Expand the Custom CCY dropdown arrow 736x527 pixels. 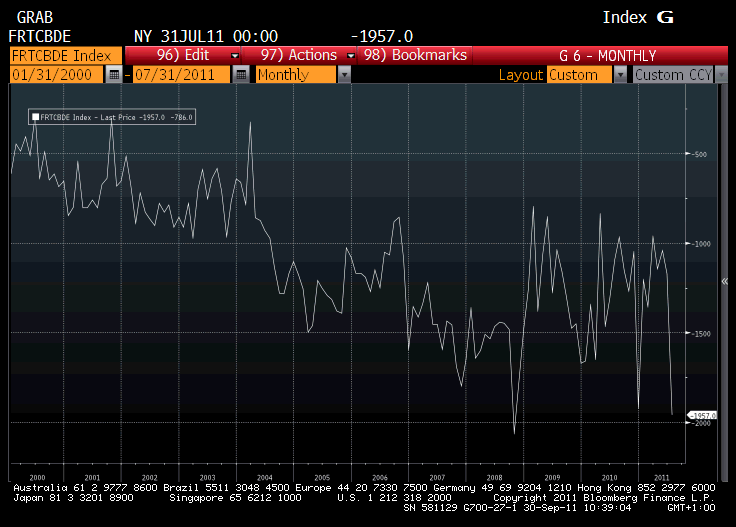click(721, 75)
